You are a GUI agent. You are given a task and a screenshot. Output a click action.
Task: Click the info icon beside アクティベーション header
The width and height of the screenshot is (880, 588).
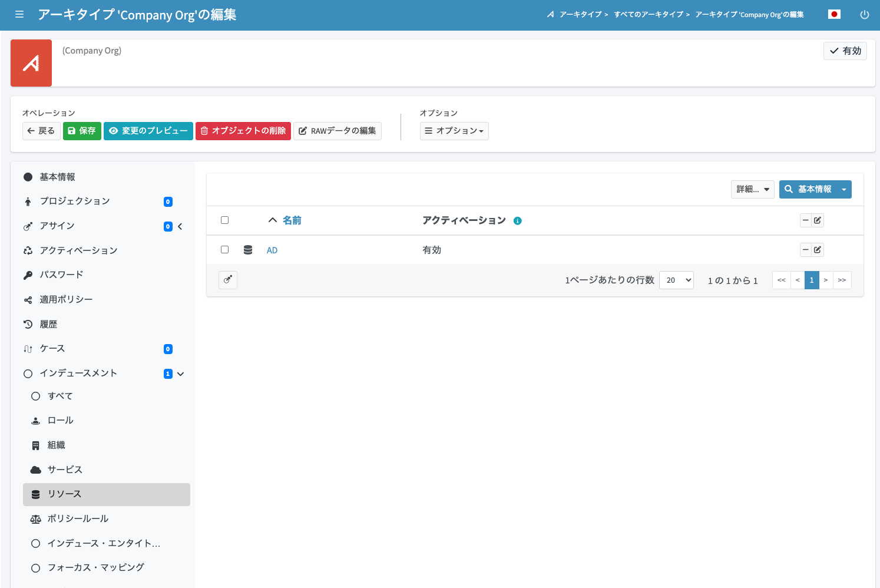pos(518,221)
